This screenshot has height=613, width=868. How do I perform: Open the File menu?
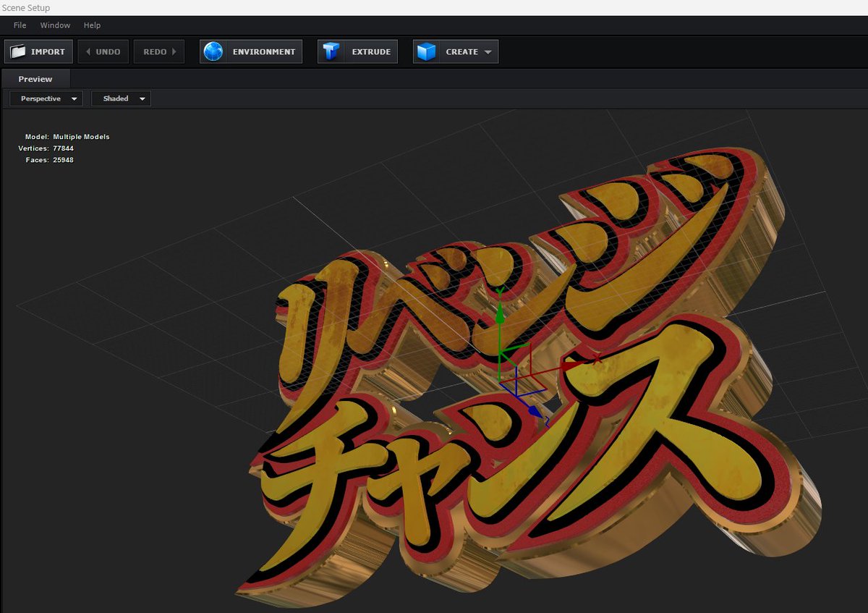pos(19,25)
